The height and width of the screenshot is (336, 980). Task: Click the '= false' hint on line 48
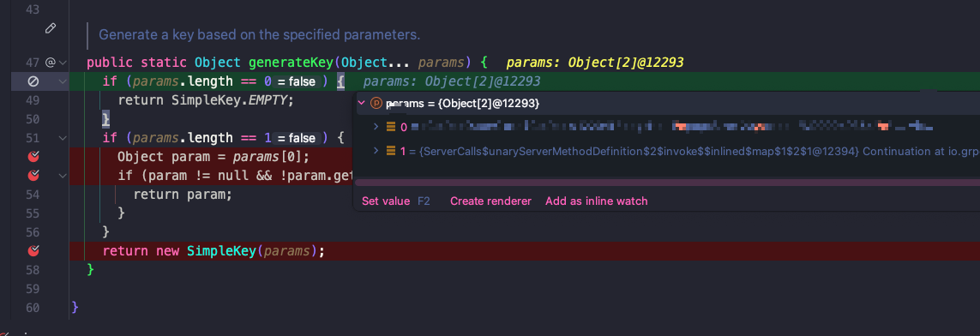(297, 81)
